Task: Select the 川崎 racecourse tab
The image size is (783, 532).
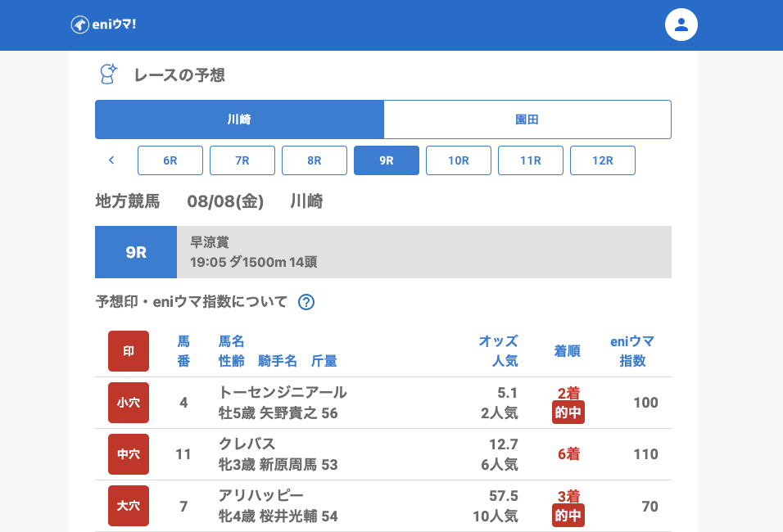Action: click(239, 119)
